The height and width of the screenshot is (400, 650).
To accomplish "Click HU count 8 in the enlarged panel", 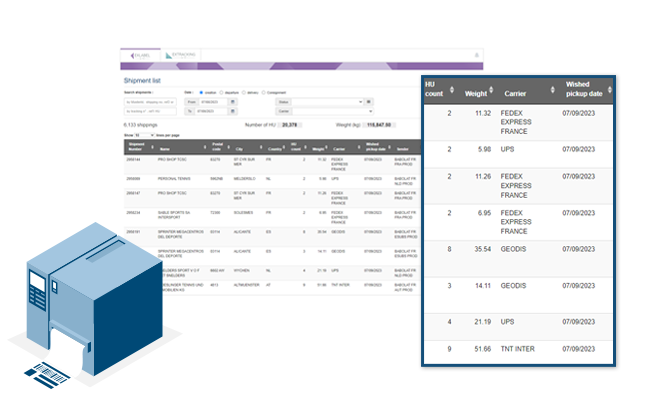I will [449, 249].
